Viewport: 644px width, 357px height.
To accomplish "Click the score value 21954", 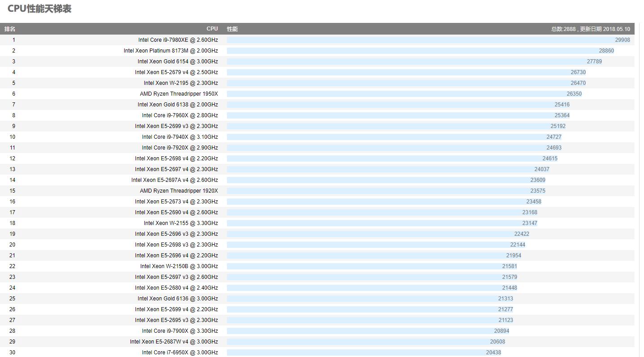I will click(513, 256).
